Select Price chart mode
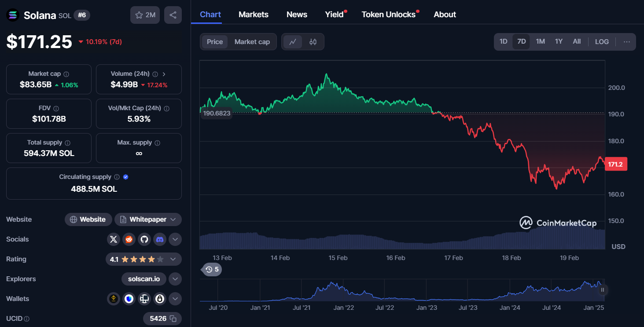The height and width of the screenshot is (327, 644). (x=215, y=42)
